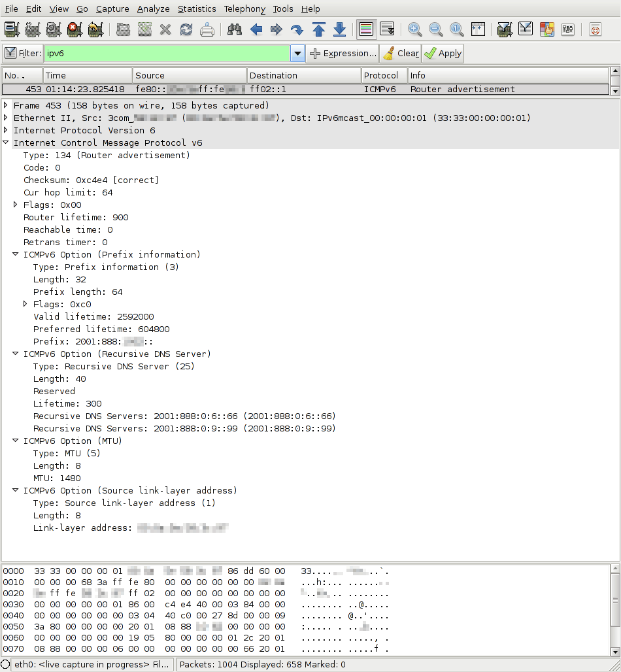This screenshot has width=621, height=672.
Task: Expand the Ethernet II tree row
Action: coord(6,118)
